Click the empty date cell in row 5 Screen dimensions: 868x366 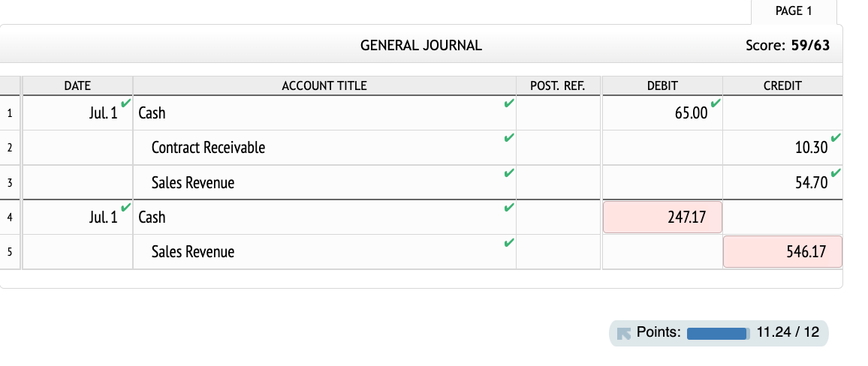point(77,252)
